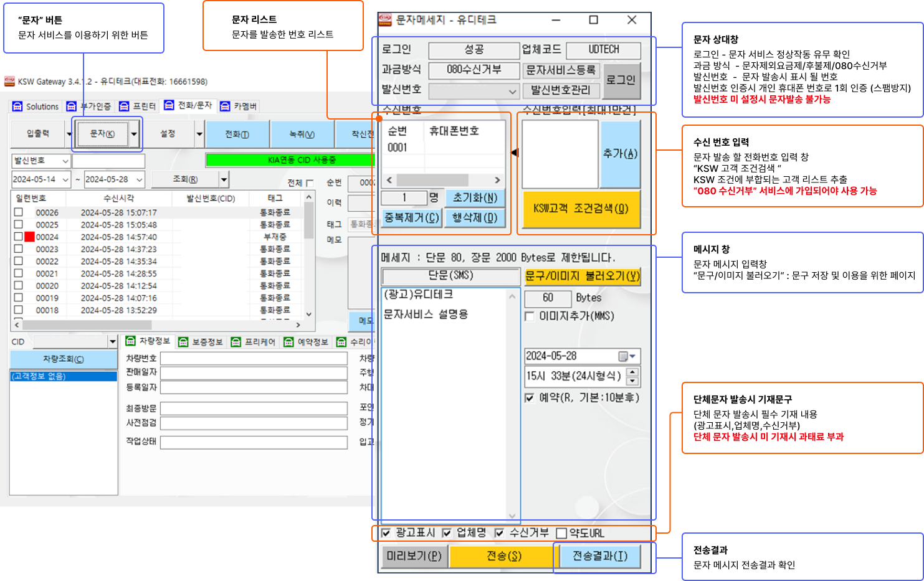Toggle the 광고표시 checkbox
The image size is (924, 581).
tap(386, 533)
